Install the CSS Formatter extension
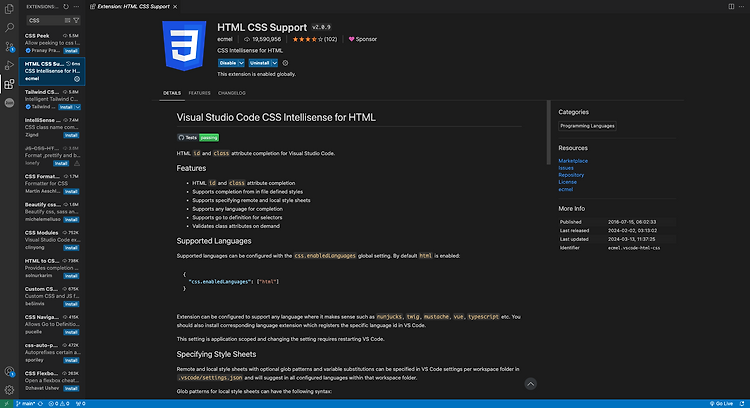The height and width of the screenshot is (408, 750). 71,192
